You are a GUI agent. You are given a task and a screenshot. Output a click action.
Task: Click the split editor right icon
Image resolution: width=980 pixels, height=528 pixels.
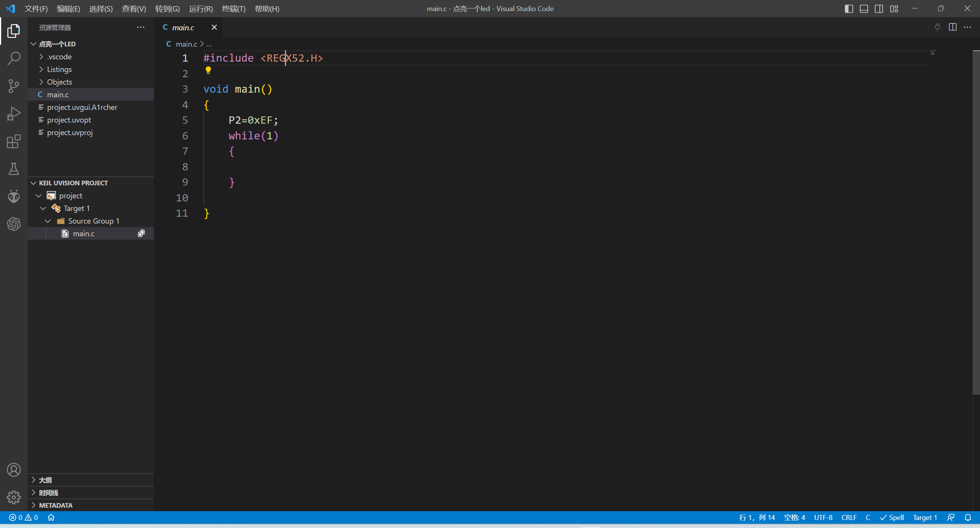(952, 27)
